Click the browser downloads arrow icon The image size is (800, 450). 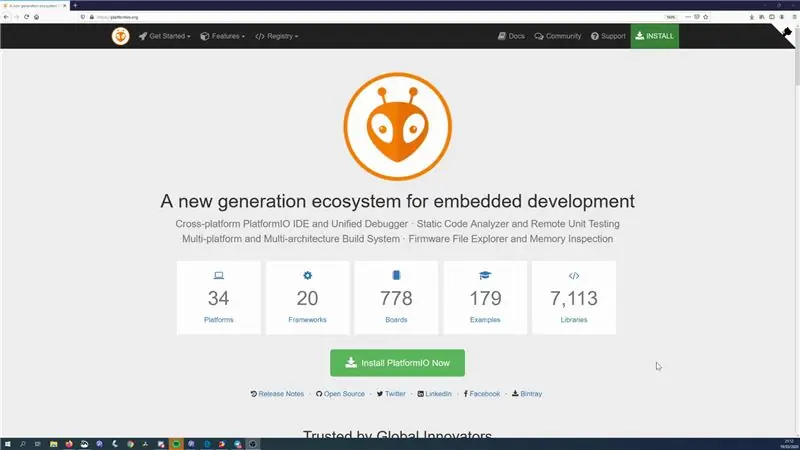point(752,17)
